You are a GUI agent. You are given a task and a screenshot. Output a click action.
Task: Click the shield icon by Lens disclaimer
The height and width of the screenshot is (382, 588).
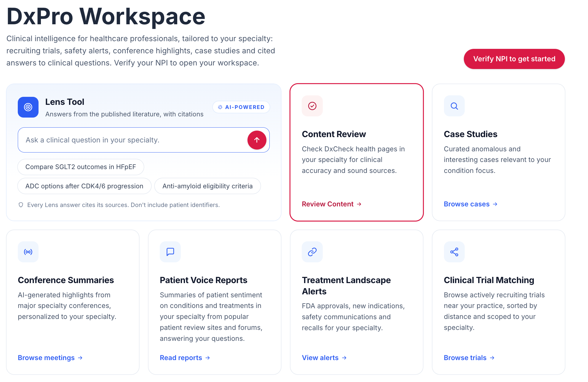tap(21, 205)
